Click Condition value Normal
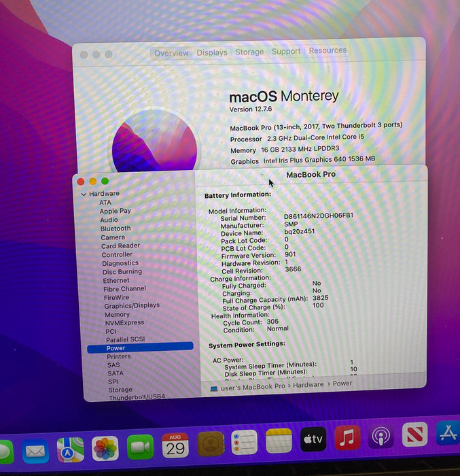The height and width of the screenshot is (476, 460). click(278, 328)
